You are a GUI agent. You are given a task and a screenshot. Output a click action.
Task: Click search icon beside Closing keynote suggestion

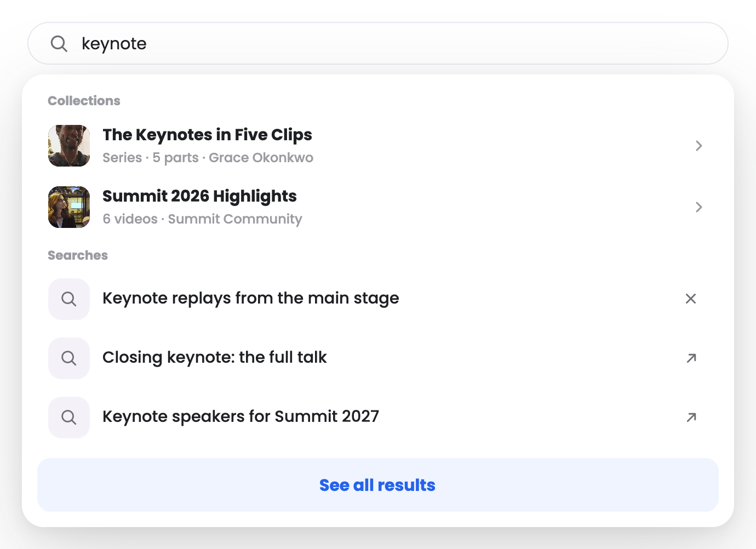69,358
